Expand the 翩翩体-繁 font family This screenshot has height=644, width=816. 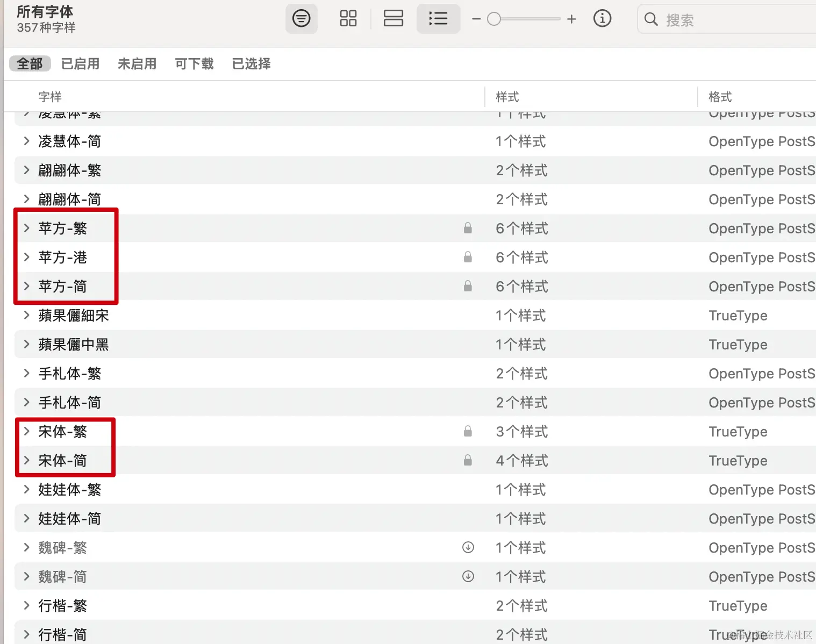pos(26,170)
